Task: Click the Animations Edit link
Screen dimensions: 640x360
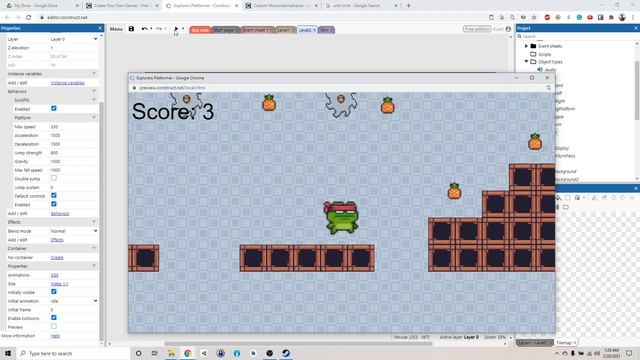Action: click(x=54, y=275)
